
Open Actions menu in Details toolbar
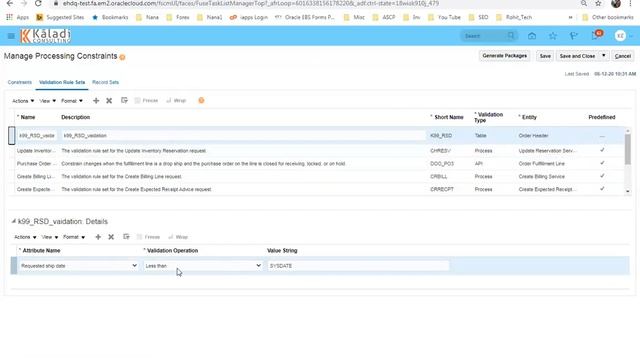click(25, 237)
